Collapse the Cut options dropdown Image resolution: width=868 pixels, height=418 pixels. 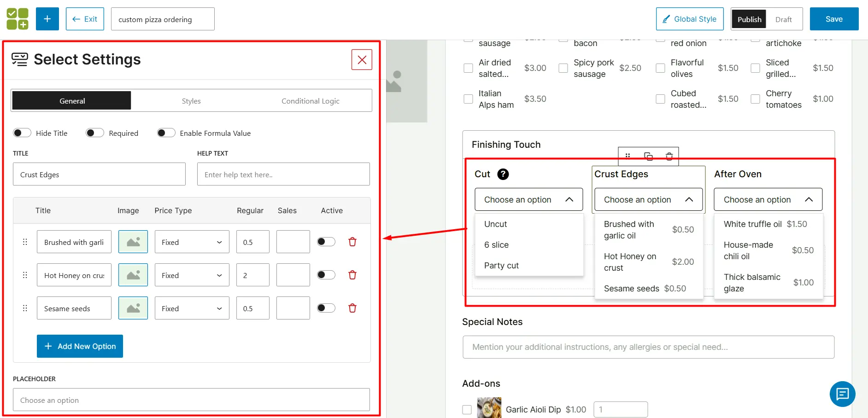570,199
